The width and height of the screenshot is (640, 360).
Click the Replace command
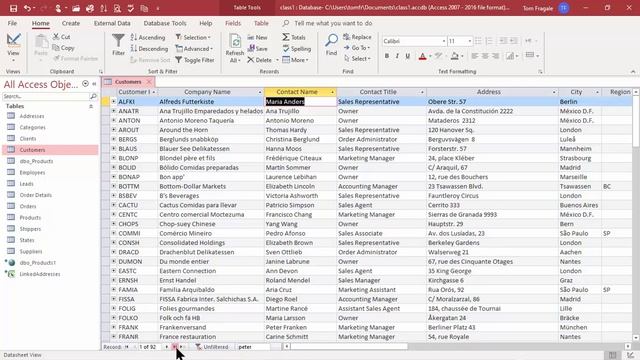(357, 37)
